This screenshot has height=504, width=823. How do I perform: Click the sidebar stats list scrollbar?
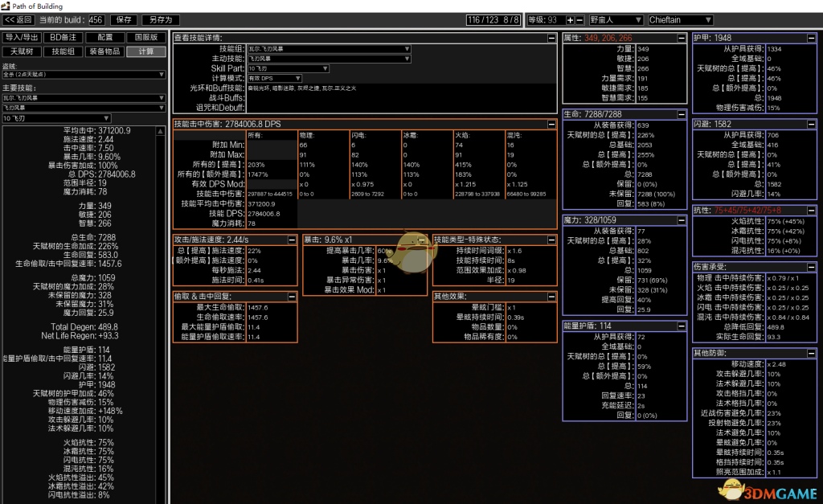(161, 315)
